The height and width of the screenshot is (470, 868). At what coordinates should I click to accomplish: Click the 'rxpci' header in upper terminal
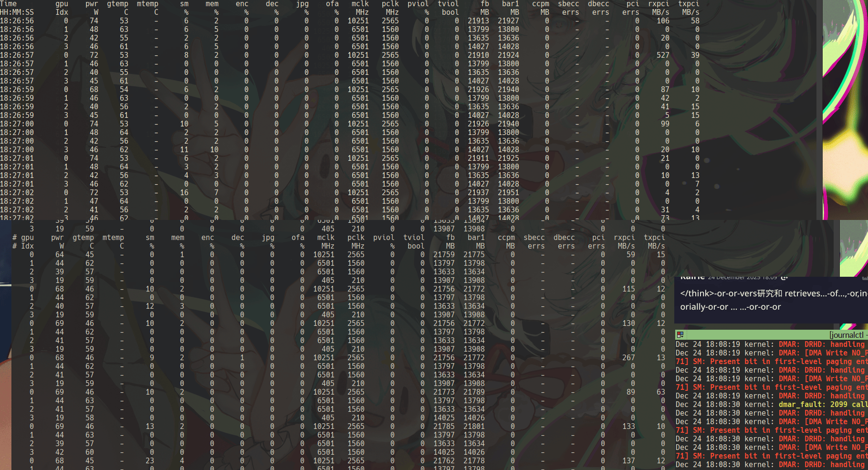(659, 4)
